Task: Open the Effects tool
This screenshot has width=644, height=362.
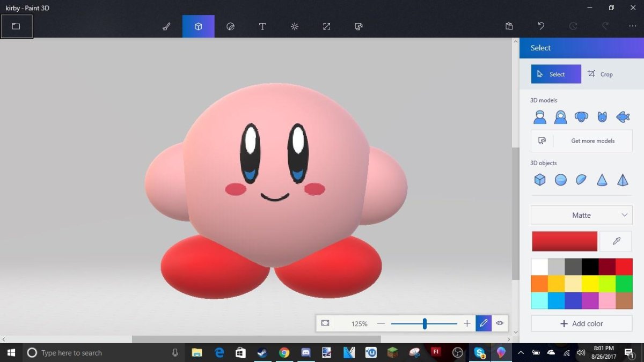Action: pos(295,26)
